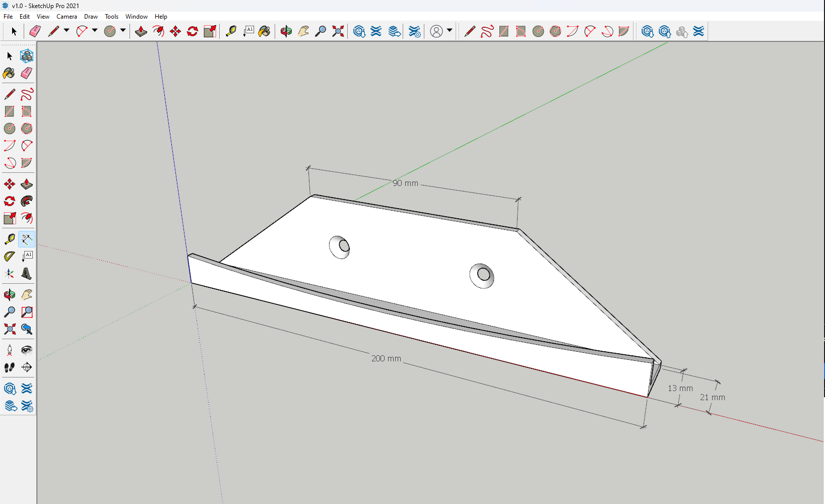The width and height of the screenshot is (825, 504).
Task: Pick the Protractor tool
Action: click(x=10, y=257)
